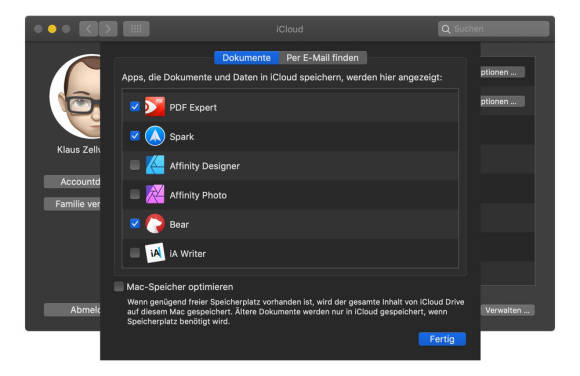Switch to the Dokumente tab
Screen dimensions: 580x376
246,58
